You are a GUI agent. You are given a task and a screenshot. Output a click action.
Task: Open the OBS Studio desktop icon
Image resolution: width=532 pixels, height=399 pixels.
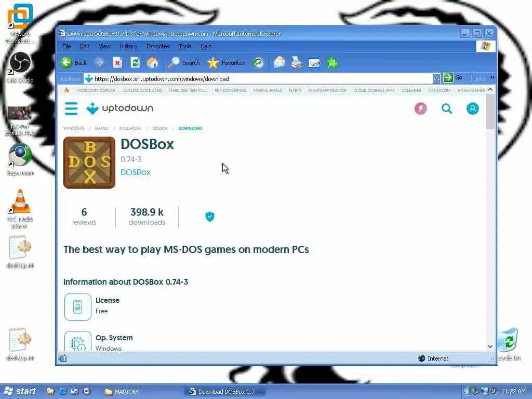coord(20,67)
